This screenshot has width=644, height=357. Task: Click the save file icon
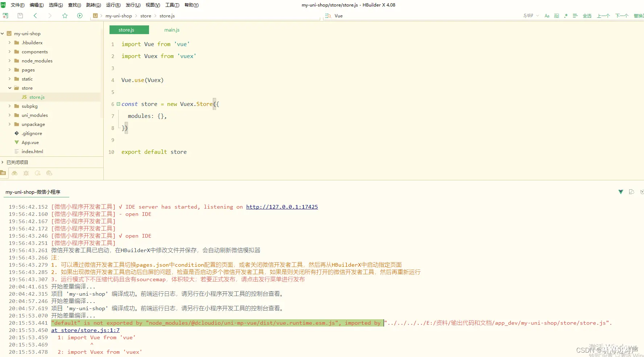[x=20, y=16]
